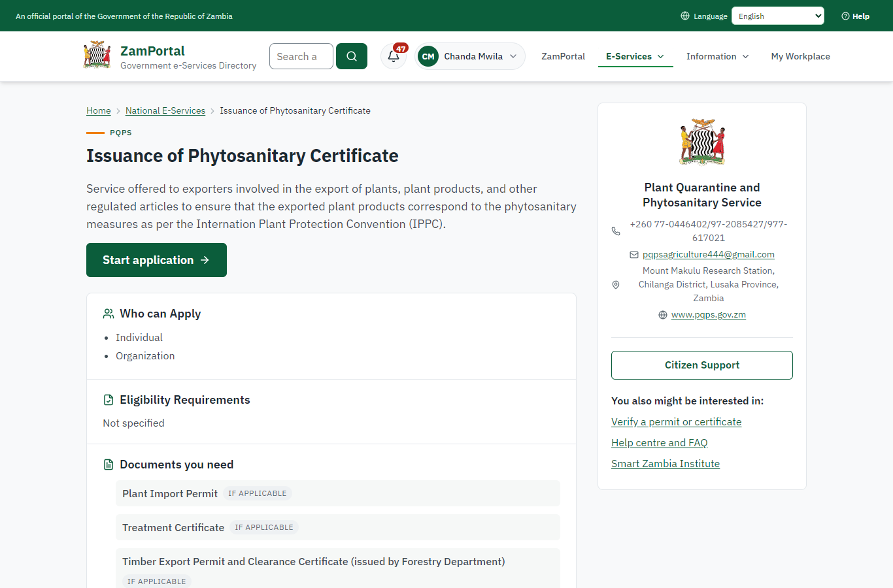
Task: Select the Plant Import Permit document row
Action: point(338,493)
